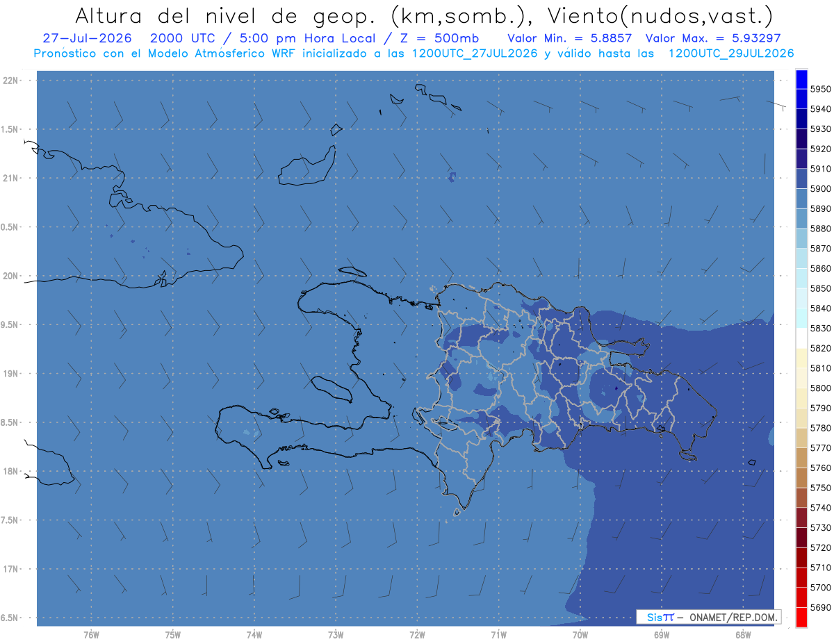Click the bright blue top swatch of color scale
Screen dimensions: 834x644
tap(801, 79)
